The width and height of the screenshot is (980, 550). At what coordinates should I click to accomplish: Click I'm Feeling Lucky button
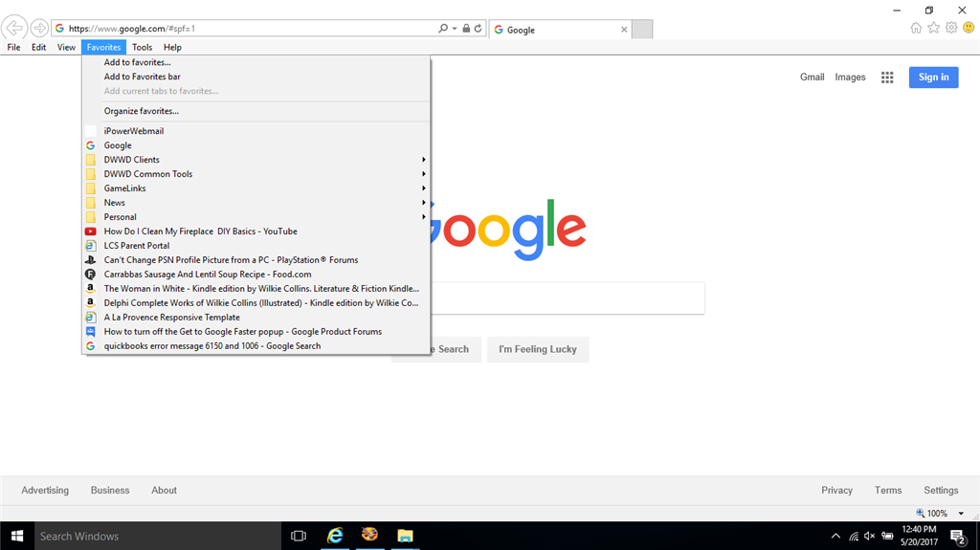[x=538, y=349]
